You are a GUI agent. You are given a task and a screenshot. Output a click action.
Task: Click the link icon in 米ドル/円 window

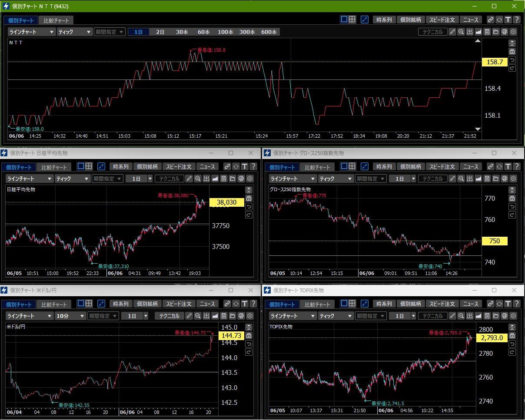pyautogui.click(x=227, y=304)
